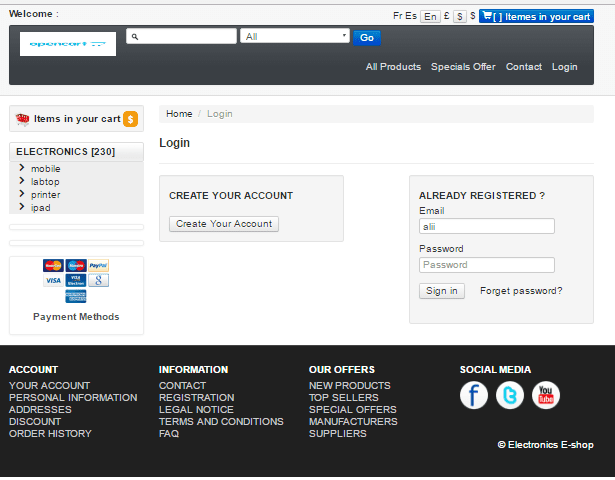
Task: Click the red cart icon in sidebar
Action: pos(23,119)
